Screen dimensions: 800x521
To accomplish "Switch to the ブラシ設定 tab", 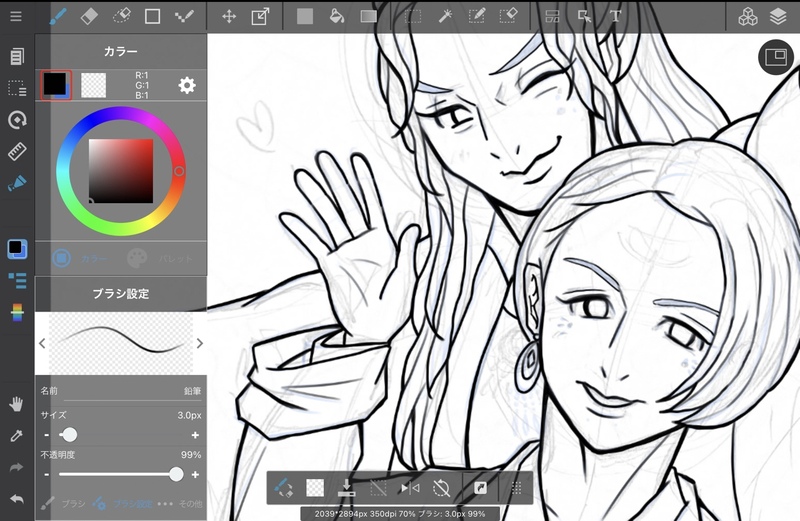I will click(122, 504).
